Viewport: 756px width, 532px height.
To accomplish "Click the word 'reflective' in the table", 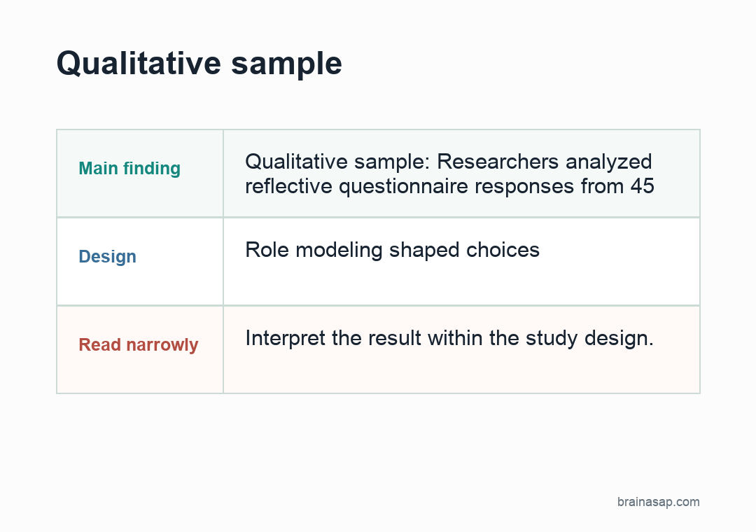I will click(288, 186).
